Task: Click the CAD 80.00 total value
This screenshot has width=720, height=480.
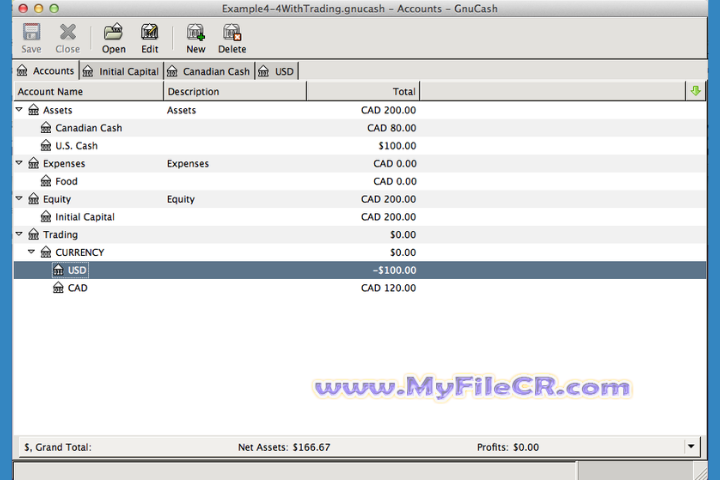Action: click(x=391, y=128)
